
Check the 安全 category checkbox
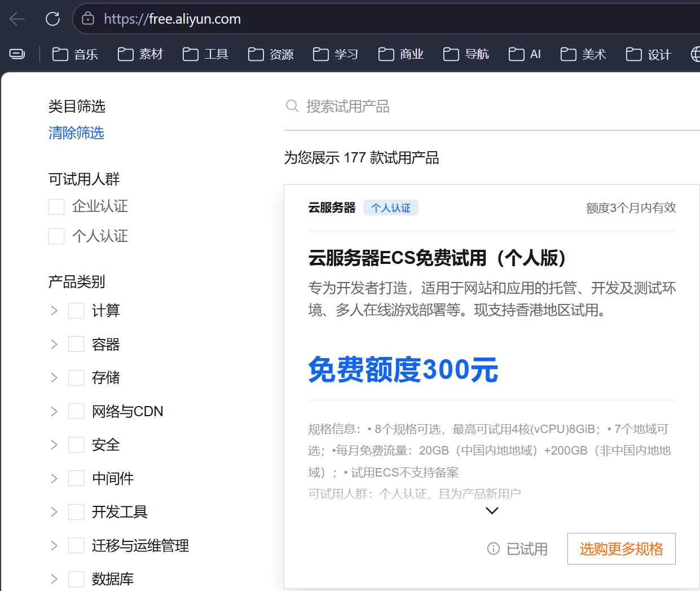pos(76,445)
